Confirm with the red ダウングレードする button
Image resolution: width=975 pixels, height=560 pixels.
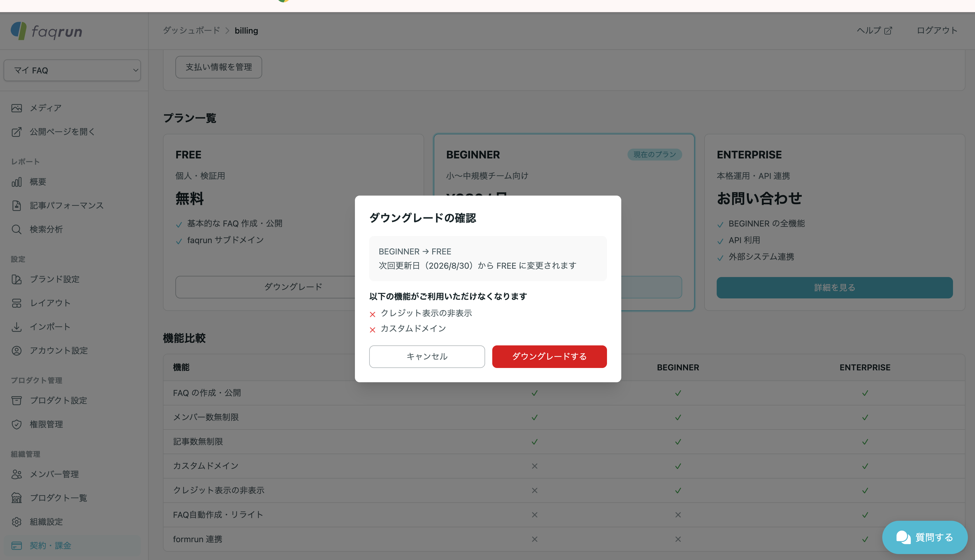[x=549, y=356]
